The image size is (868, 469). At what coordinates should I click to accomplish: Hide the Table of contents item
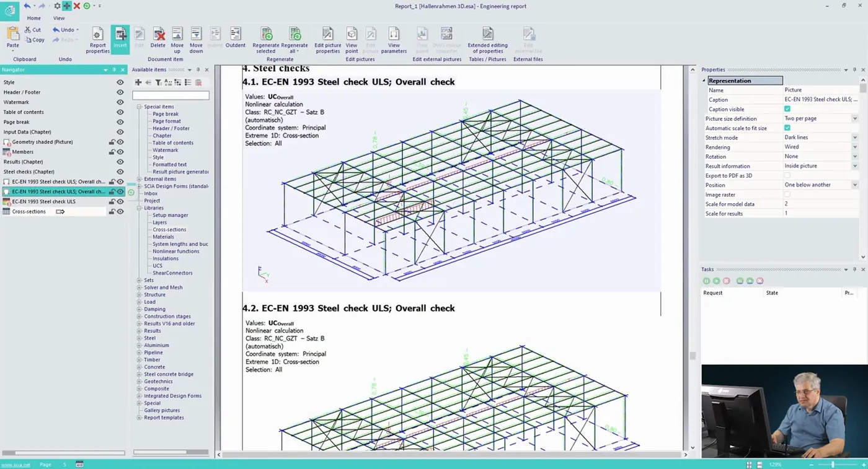tap(120, 112)
